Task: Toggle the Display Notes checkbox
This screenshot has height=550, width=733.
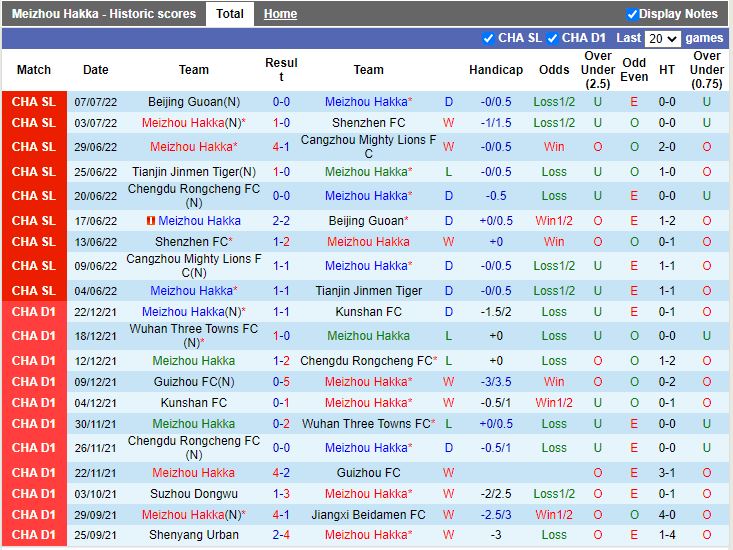Action: point(632,14)
